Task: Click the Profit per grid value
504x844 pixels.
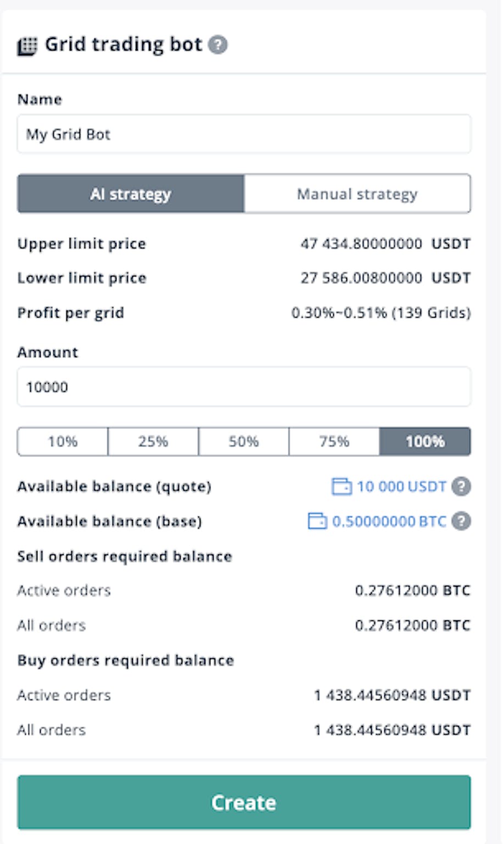Action: click(x=381, y=313)
